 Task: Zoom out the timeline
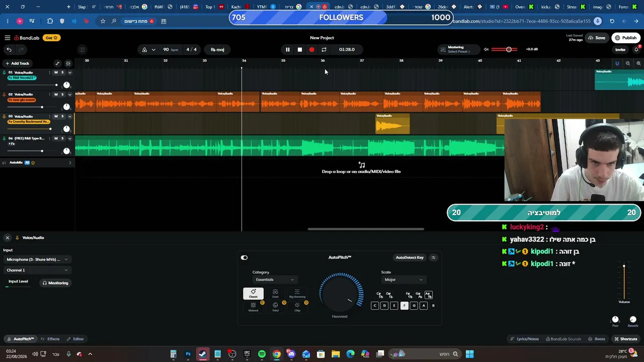click(x=628, y=63)
